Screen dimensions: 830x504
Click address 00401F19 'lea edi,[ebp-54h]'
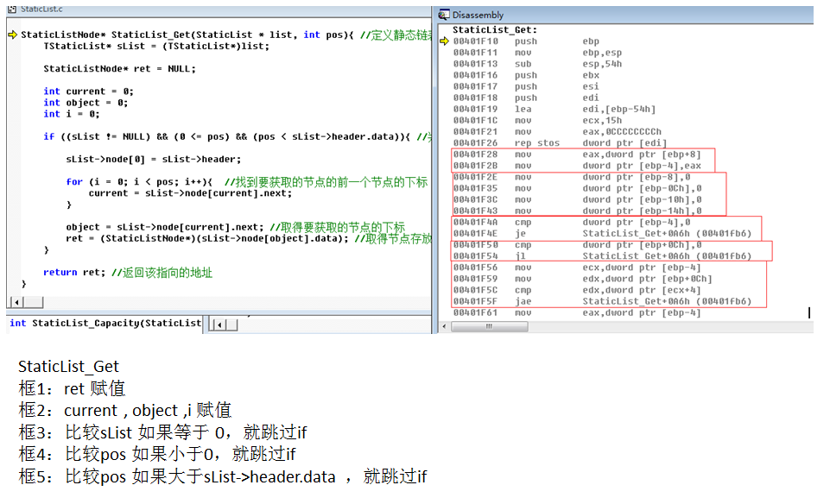click(554, 110)
